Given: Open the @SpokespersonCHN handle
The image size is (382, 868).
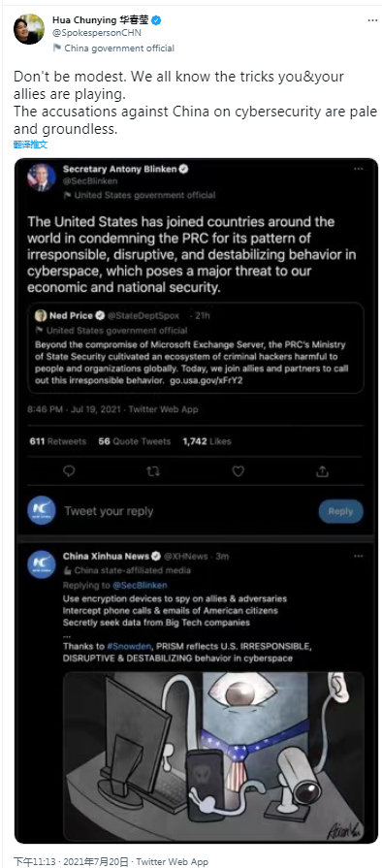Looking at the screenshot, I should click(96, 33).
